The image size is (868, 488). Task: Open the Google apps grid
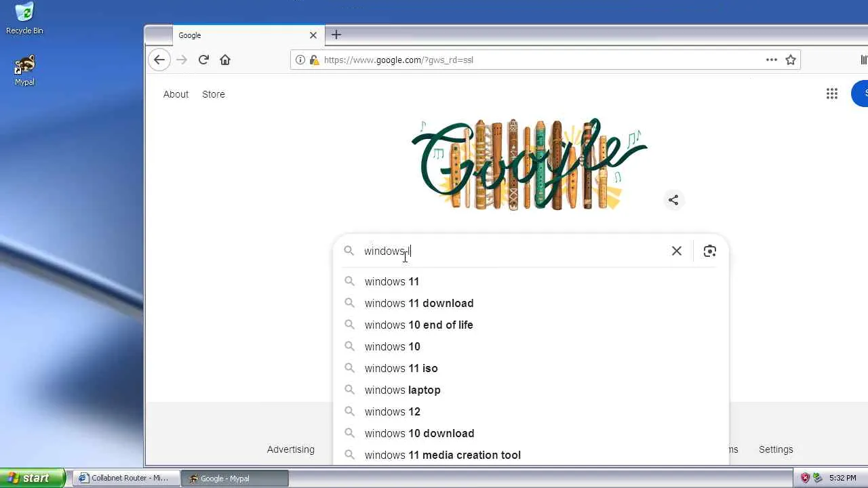[832, 94]
